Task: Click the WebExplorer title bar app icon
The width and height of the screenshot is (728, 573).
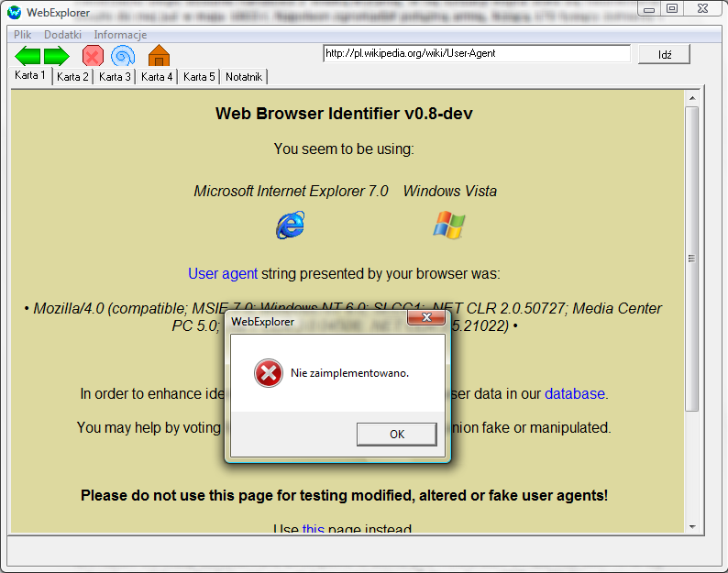Action: point(15,12)
